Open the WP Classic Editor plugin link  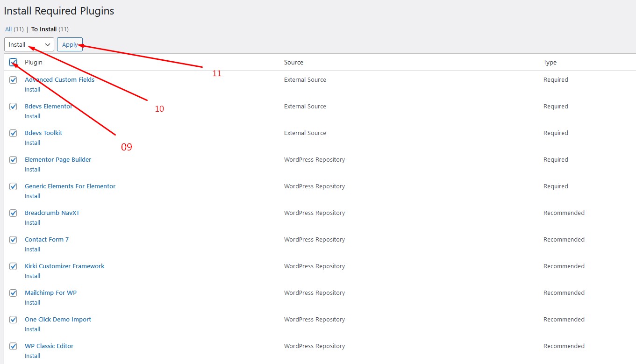pyautogui.click(x=49, y=346)
